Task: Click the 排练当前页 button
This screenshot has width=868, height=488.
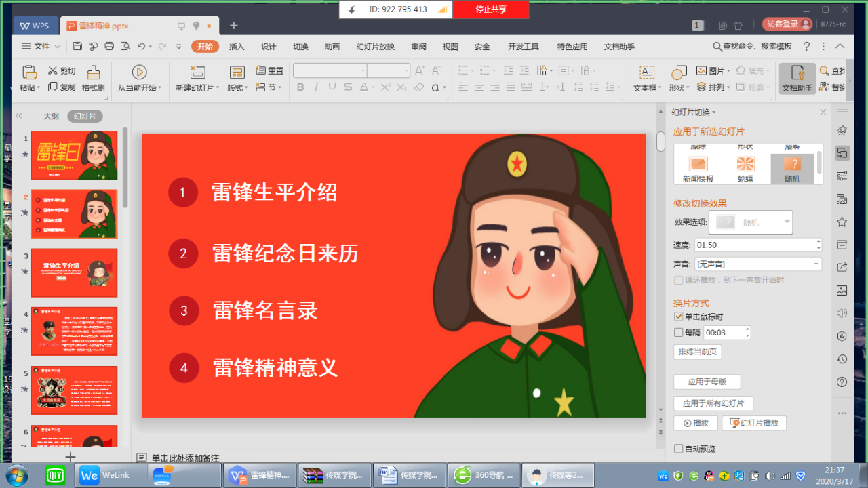Action: [697, 352]
